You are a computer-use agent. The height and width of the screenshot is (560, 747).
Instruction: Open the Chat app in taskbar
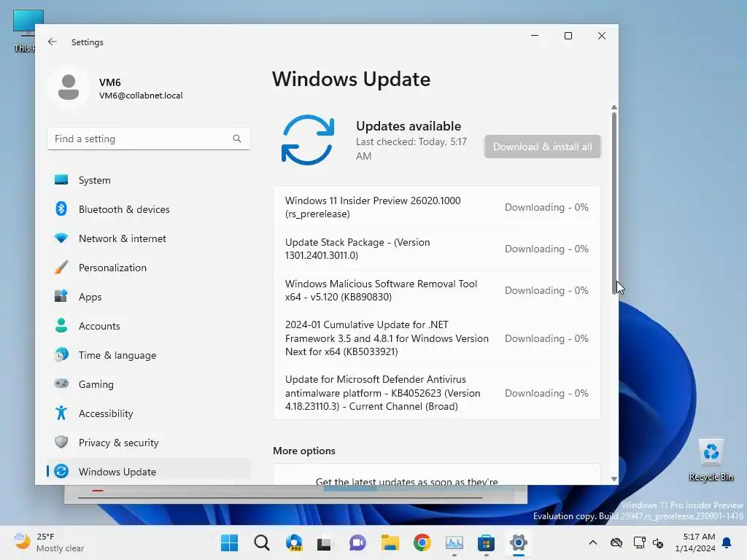click(x=357, y=542)
